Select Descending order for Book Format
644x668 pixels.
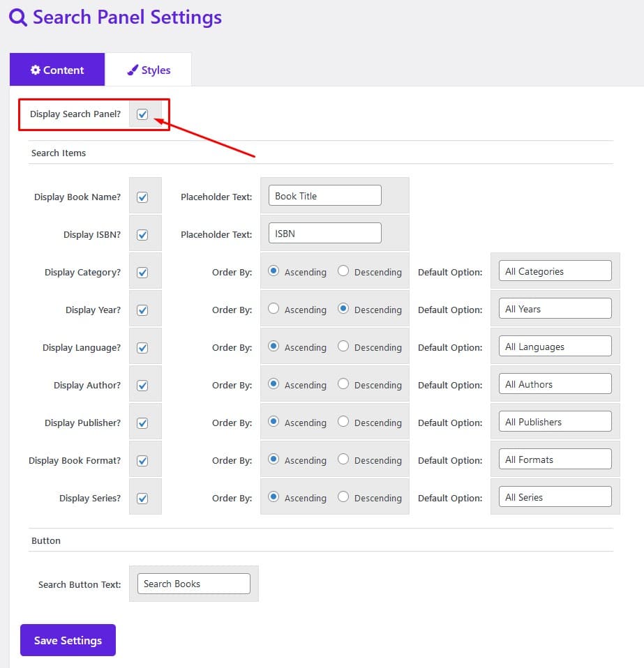coord(343,460)
